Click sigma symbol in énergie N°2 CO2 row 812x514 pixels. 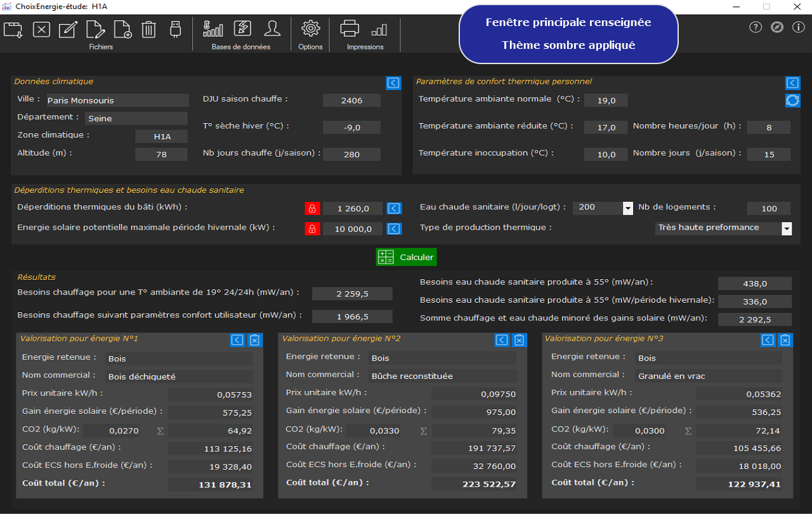(x=423, y=431)
